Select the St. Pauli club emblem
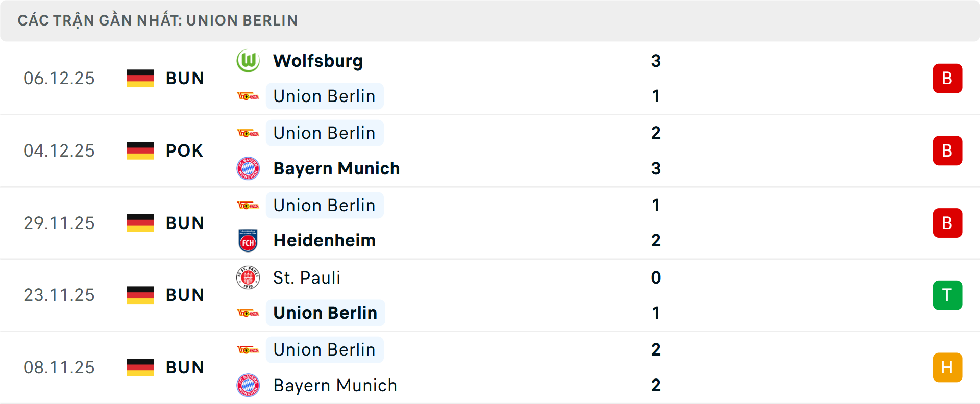The height and width of the screenshot is (404, 980). tap(249, 277)
